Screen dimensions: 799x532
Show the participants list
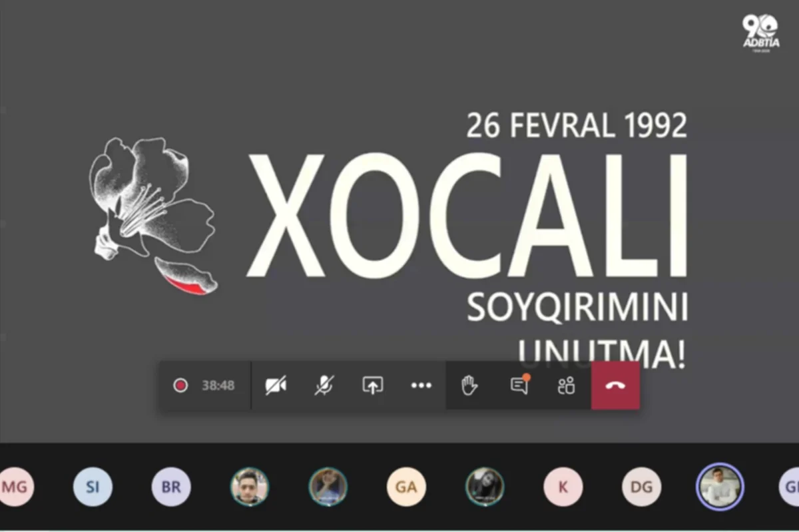pos(565,385)
